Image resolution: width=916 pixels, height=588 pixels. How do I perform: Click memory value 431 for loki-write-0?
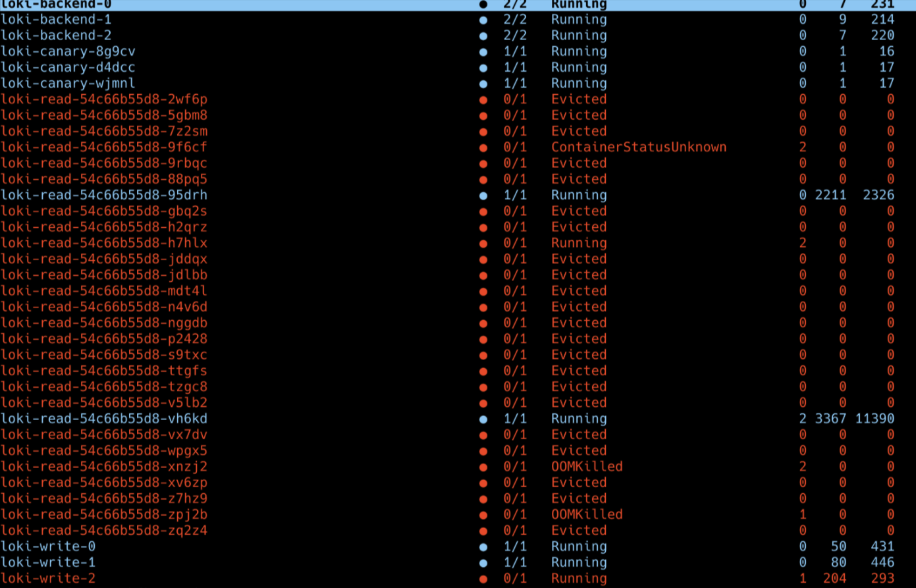point(882,547)
